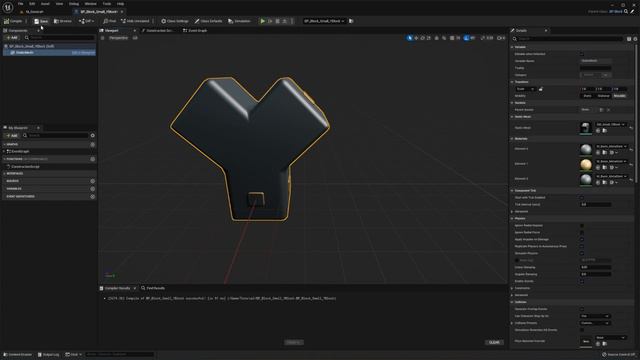Open debug object dropdown in toolbar

tap(324, 21)
